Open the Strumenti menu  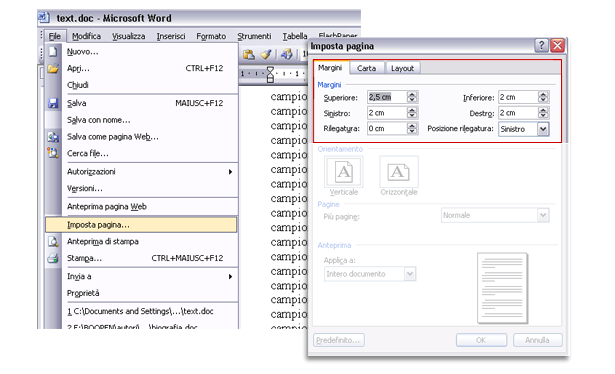254,36
